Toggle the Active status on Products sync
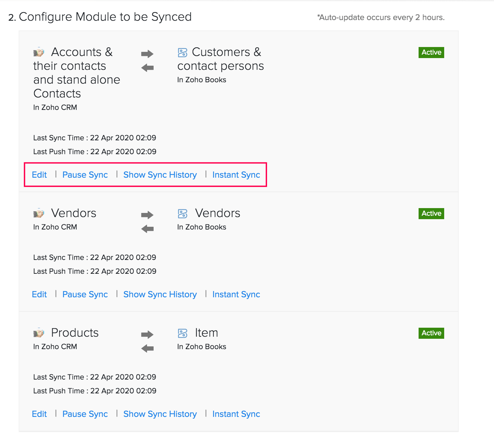This screenshot has height=448, width=494. (431, 333)
